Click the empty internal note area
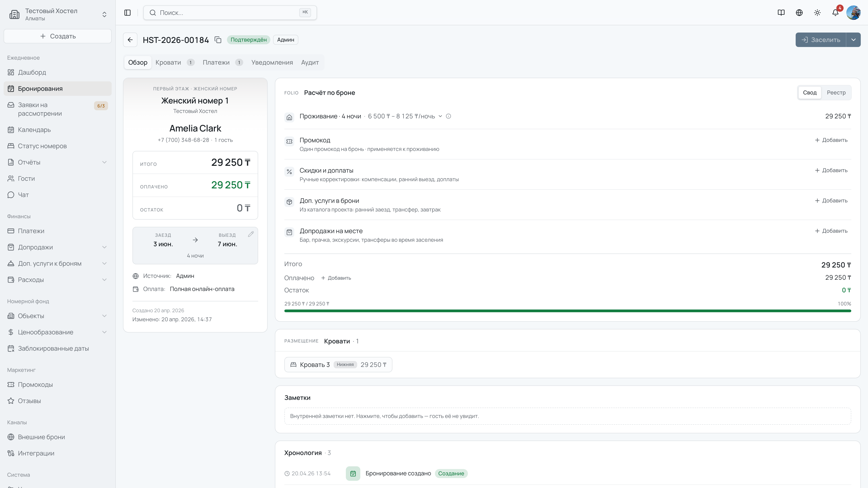Viewport: 868px width, 488px height. 567,416
